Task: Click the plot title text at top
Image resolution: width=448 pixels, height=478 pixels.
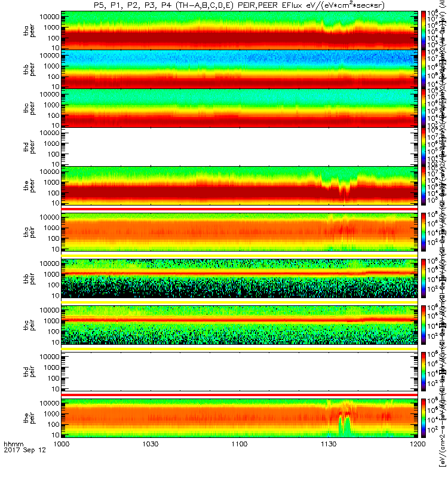Action: [x=239, y=5]
